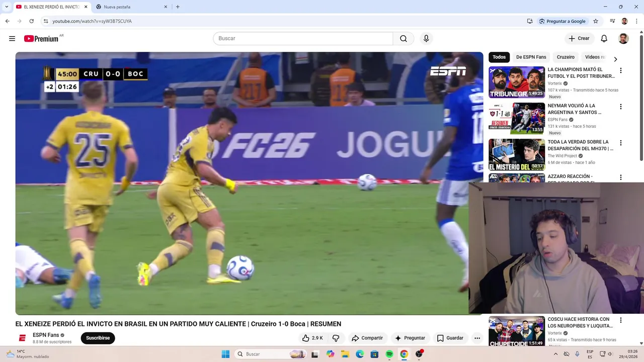Image resolution: width=644 pixels, height=362 pixels.
Task: Open the weather widget in taskbar
Action: coord(28,354)
